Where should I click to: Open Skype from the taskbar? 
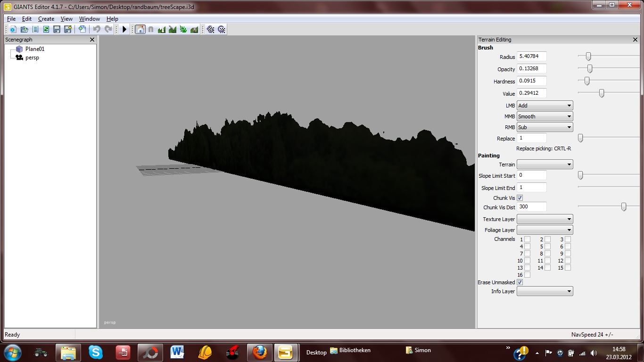click(x=96, y=352)
